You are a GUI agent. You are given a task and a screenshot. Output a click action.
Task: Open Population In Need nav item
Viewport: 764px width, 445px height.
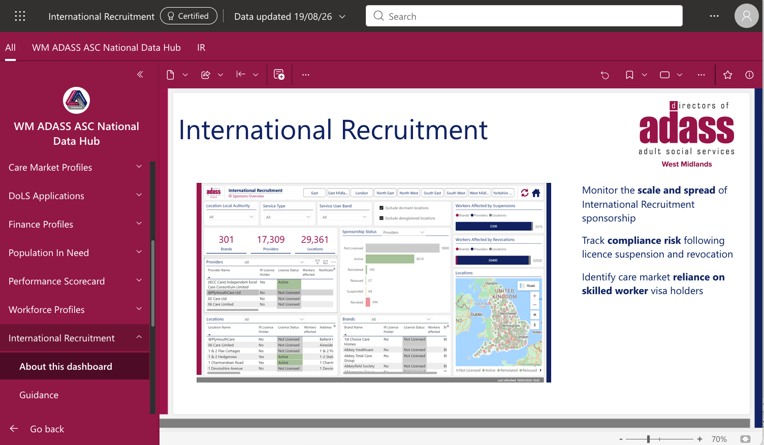click(x=75, y=252)
